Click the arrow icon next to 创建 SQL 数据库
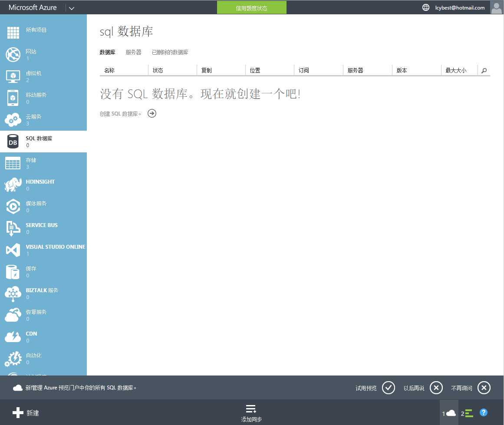Image resolution: width=504 pixels, height=425 pixels. (x=152, y=113)
